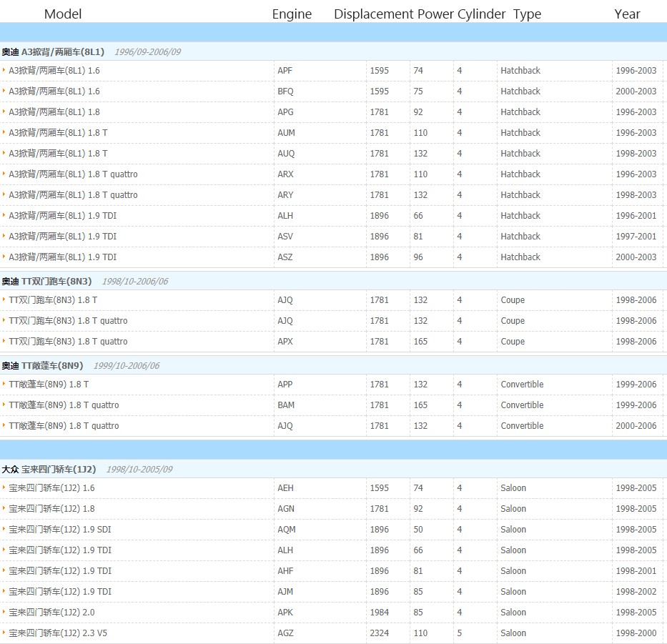Screen dimensions: 667x644
Task: Open the 大众 宝来四门轿车(1J2) group heading
Action: click(x=49, y=469)
